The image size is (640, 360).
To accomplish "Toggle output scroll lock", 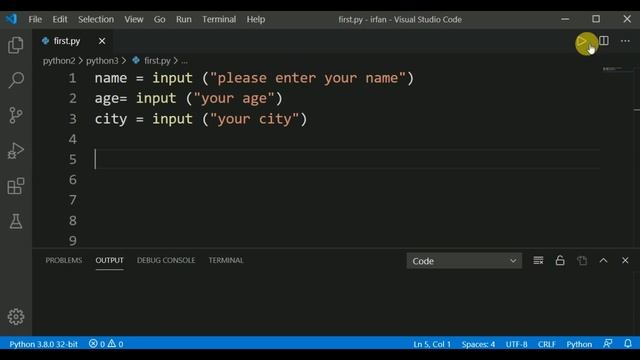I will click(x=560, y=260).
